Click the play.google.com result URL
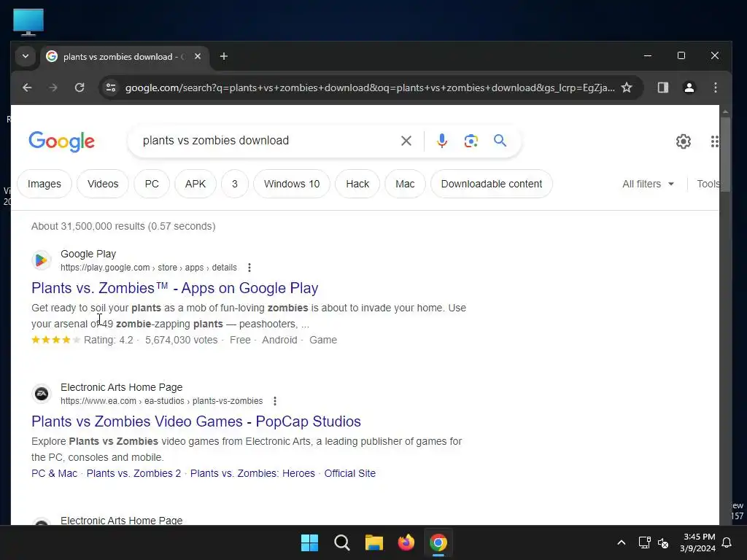Image resolution: width=747 pixels, height=560 pixels. pyautogui.click(x=149, y=268)
